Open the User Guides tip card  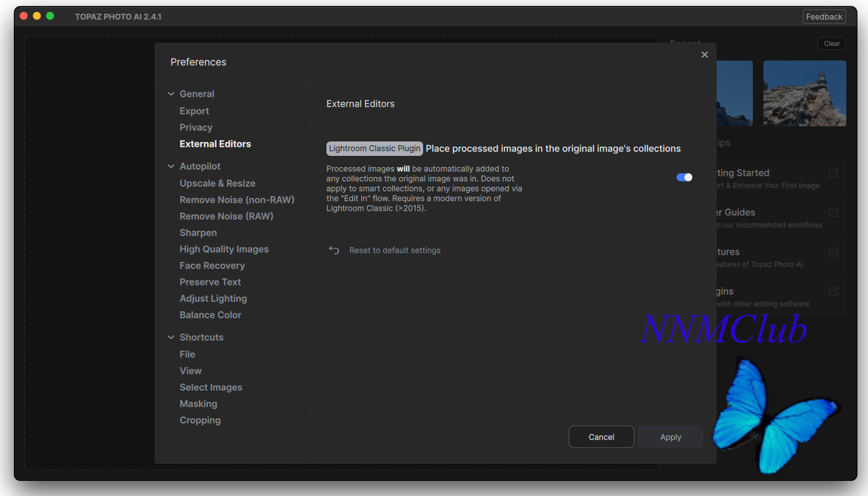click(x=780, y=218)
